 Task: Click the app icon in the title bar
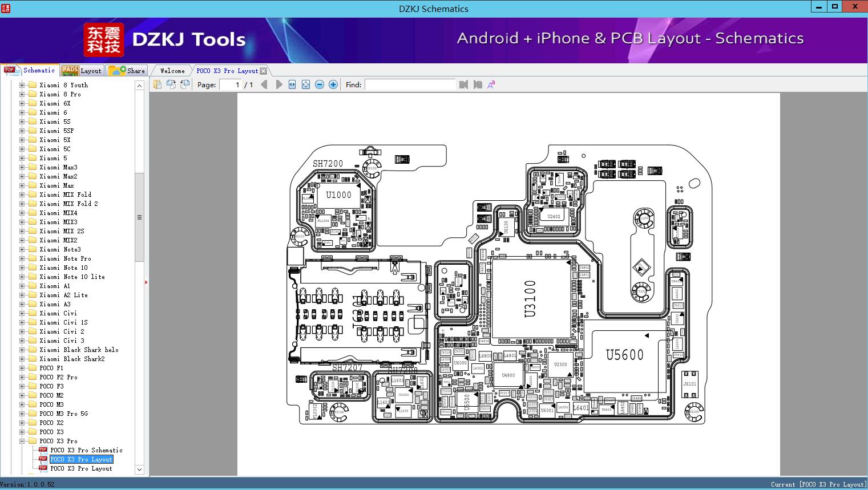pos(5,8)
